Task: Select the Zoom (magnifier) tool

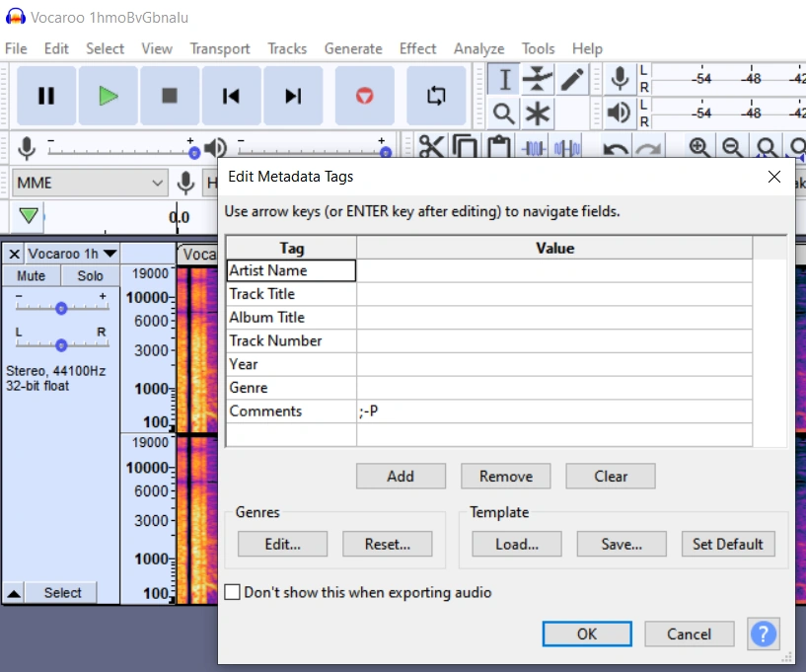Action: (504, 113)
